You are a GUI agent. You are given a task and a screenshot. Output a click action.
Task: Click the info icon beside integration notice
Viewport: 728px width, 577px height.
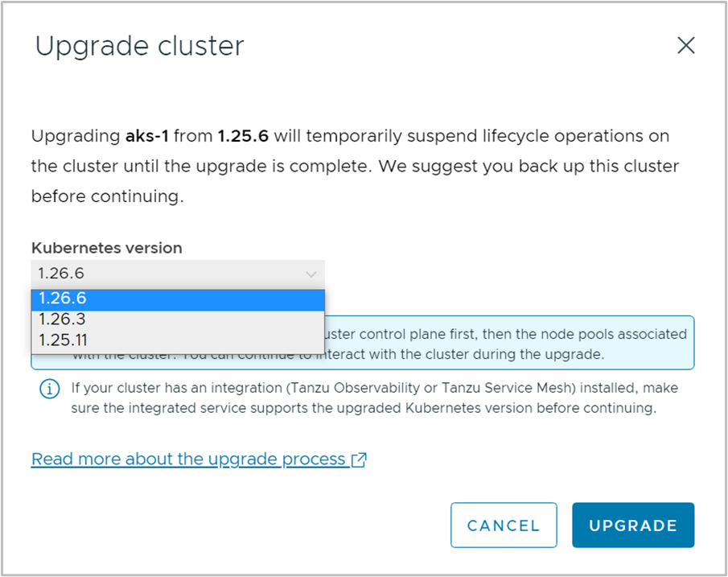[50, 389]
